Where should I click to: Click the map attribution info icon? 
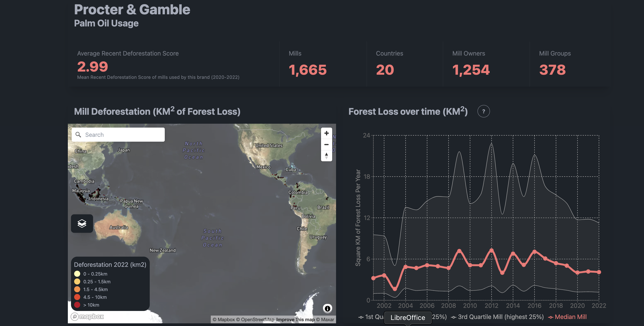click(327, 309)
